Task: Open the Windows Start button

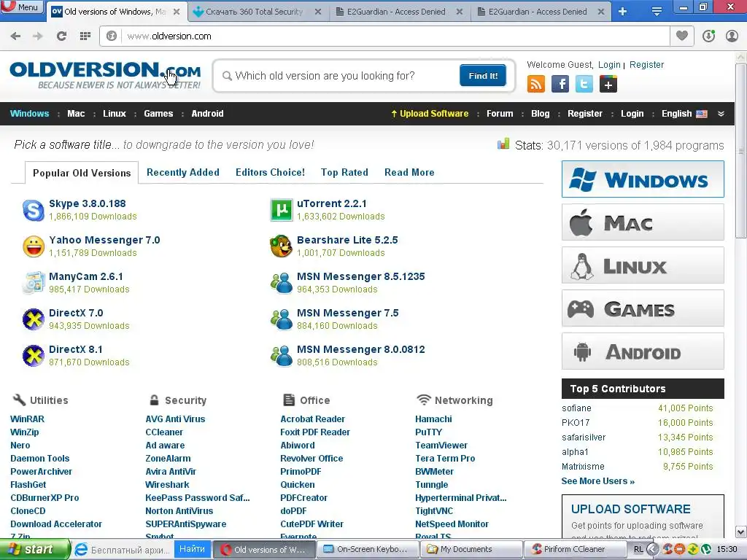Action: (x=34, y=549)
